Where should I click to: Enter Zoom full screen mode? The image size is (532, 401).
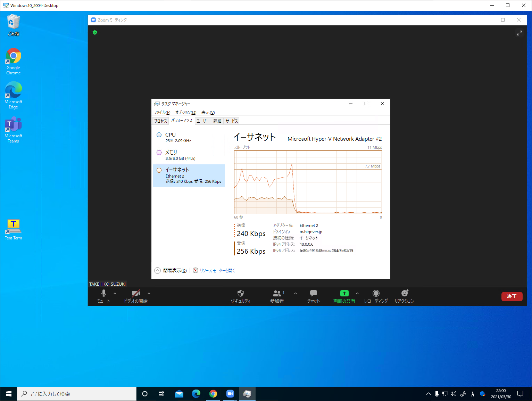coord(519,33)
